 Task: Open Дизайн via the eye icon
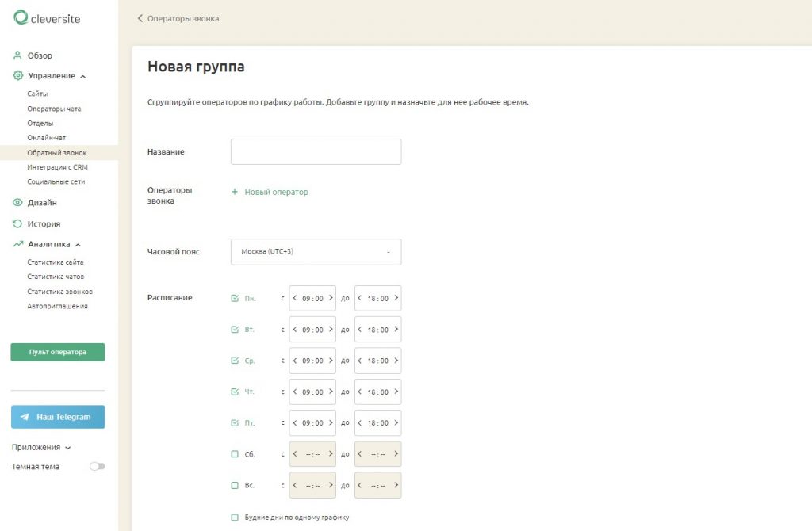[x=17, y=202]
